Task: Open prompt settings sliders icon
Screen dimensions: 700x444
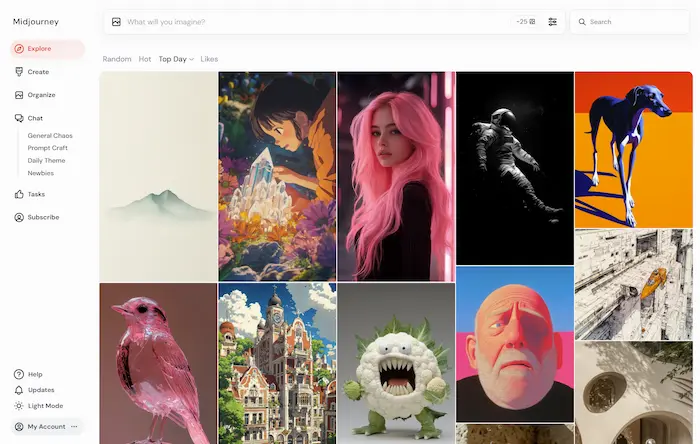Action: [552, 21]
